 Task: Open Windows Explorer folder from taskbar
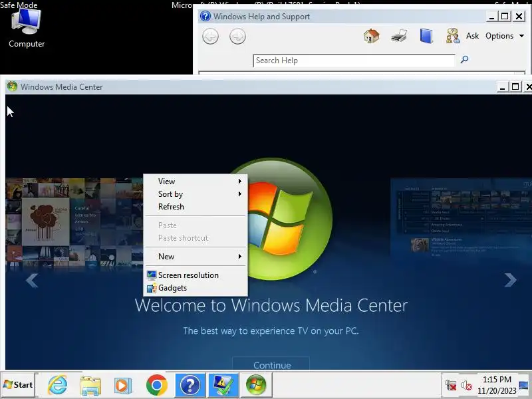[x=90, y=386]
